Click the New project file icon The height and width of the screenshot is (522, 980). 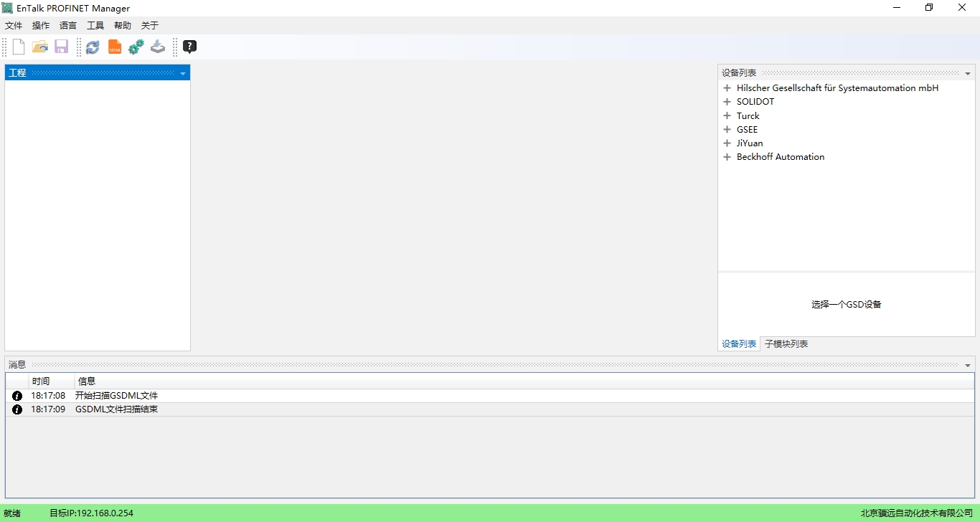click(19, 47)
